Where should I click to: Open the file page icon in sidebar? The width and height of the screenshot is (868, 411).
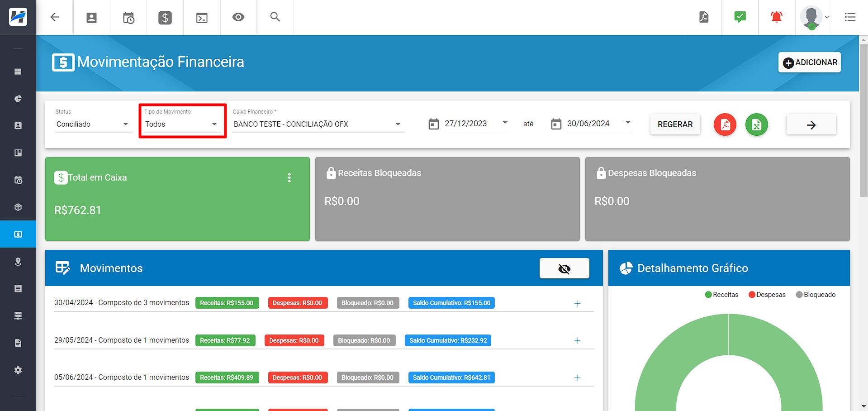[18, 343]
